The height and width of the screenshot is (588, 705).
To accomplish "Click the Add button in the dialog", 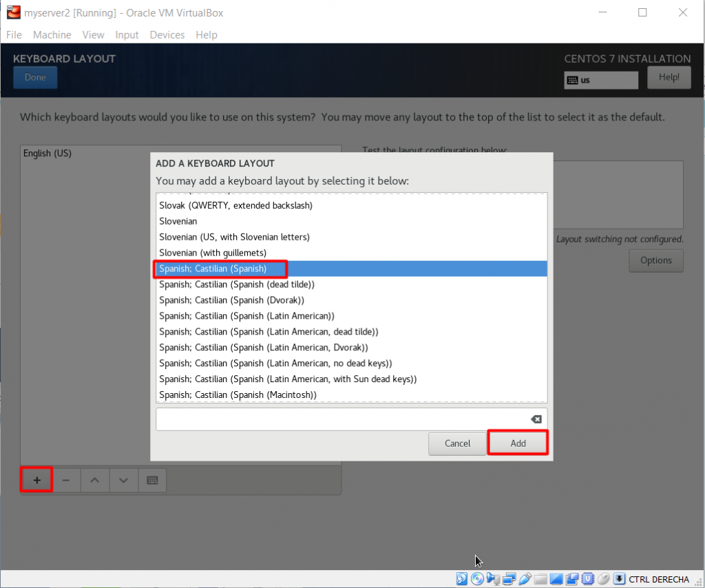I will [x=518, y=443].
